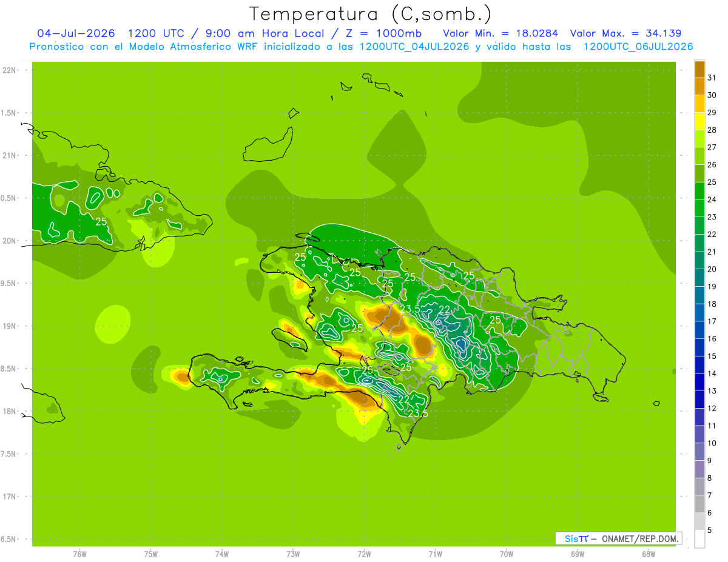Click the legend swatch between 19 and 20
728x562 pixels.
pyautogui.click(x=699, y=278)
